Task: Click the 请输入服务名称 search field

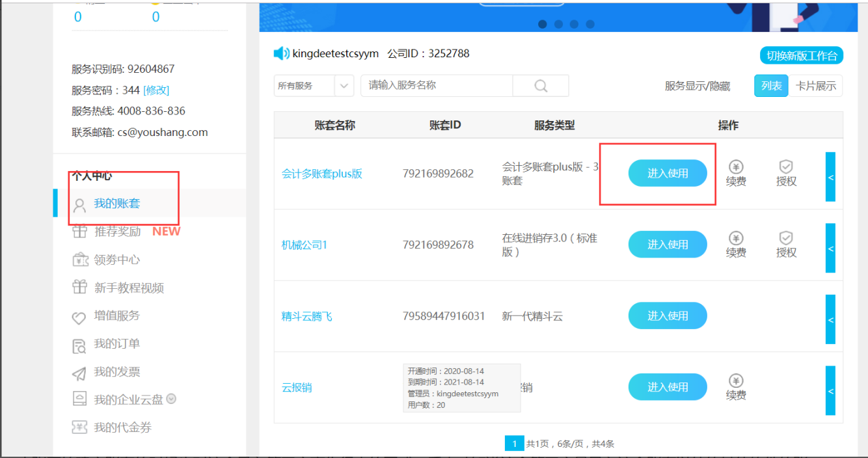Action: click(437, 85)
